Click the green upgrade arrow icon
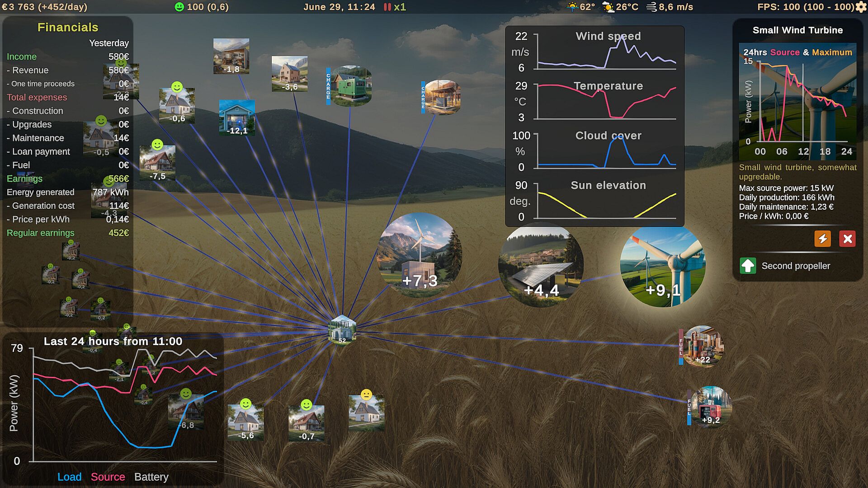Screen dimensions: 868x488 (x=748, y=266)
